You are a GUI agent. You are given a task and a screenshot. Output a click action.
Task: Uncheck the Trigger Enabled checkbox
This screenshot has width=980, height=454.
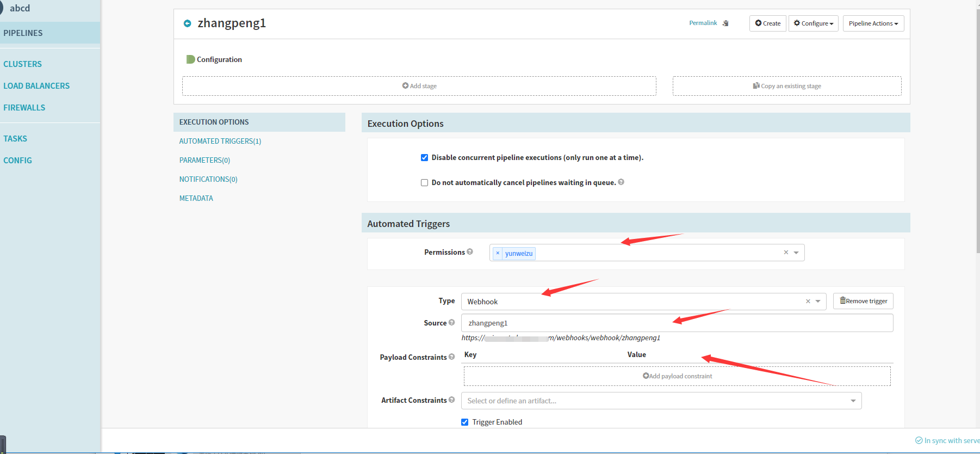465,422
